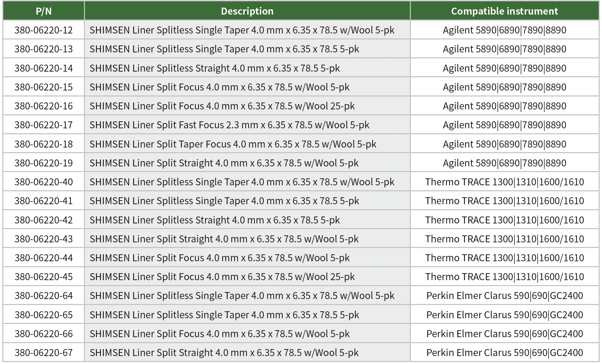Image resolution: width=602 pixels, height=364 pixels.
Task: Select part number 380-06220-67
Action: pos(43,353)
